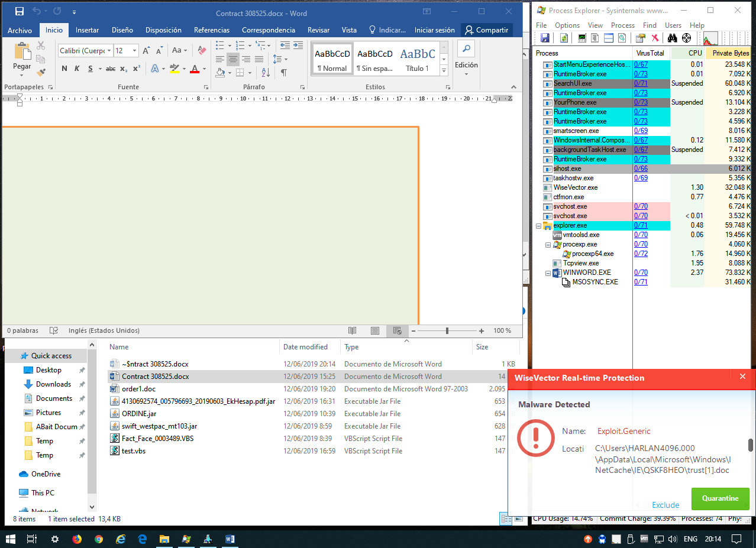This screenshot has width=756, height=548.
Task: Save the document with the floppy icon
Action: coord(19,11)
